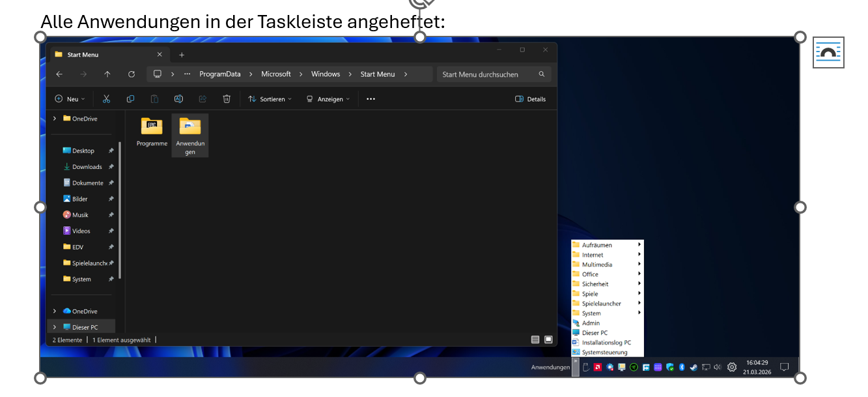Click the speaker volume icon in tray

(x=718, y=367)
